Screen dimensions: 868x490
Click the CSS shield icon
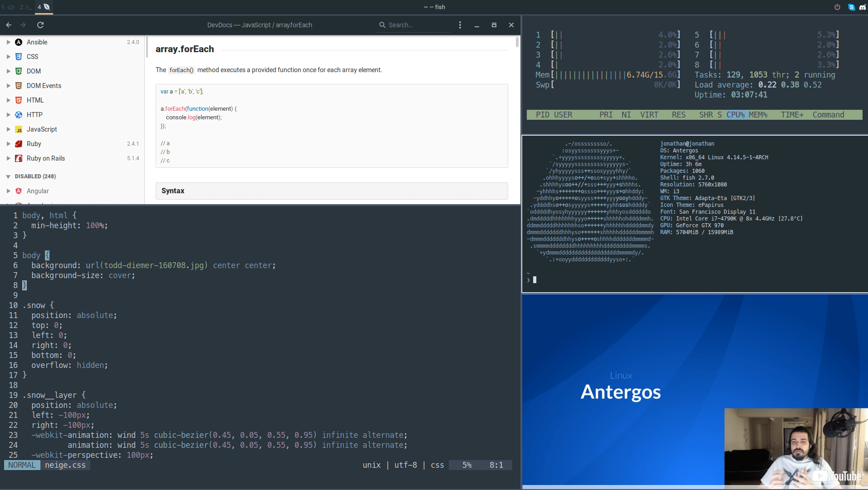[x=19, y=57]
